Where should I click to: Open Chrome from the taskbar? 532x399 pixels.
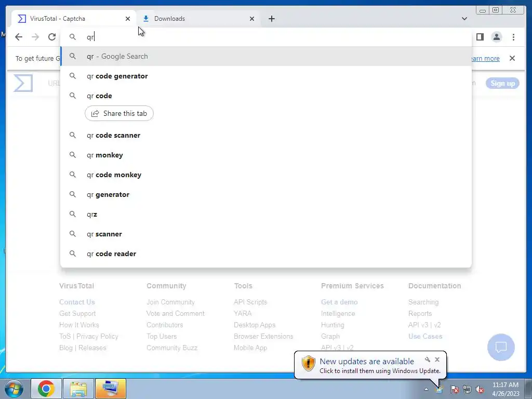(x=46, y=389)
